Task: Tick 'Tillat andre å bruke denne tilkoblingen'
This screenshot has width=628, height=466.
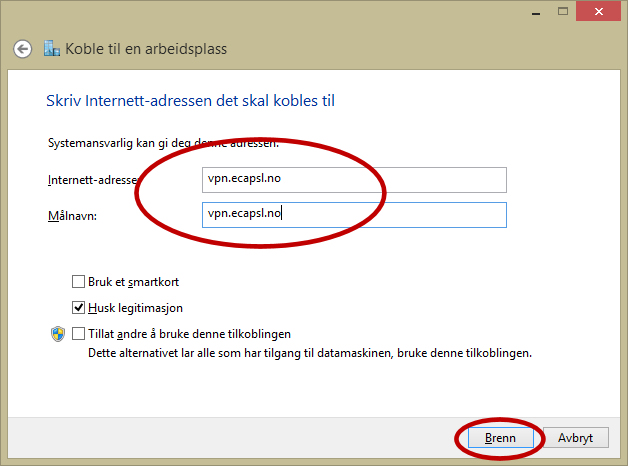Action: pos(79,334)
